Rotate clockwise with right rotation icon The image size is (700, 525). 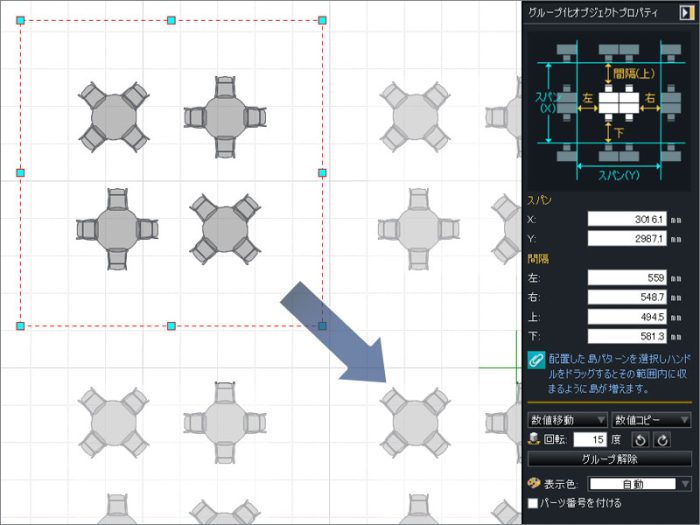point(662,440)
